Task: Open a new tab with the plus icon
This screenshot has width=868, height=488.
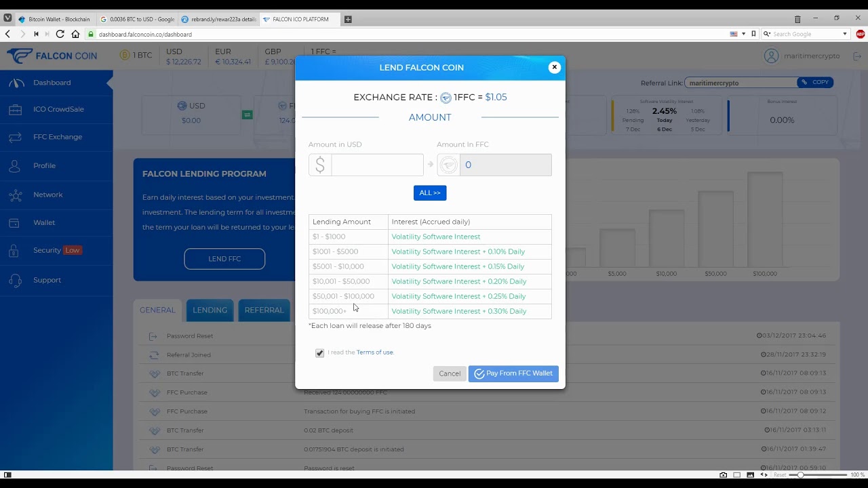Action: 348,19
